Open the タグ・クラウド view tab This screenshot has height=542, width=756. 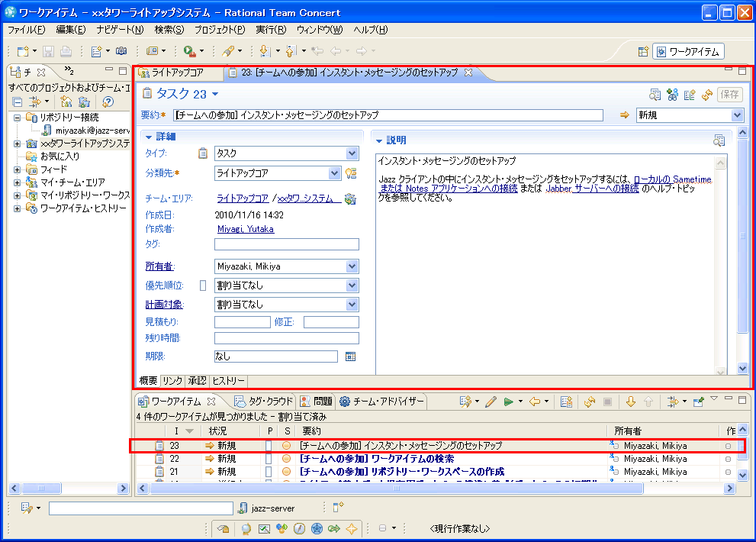[x=264, y=402]
